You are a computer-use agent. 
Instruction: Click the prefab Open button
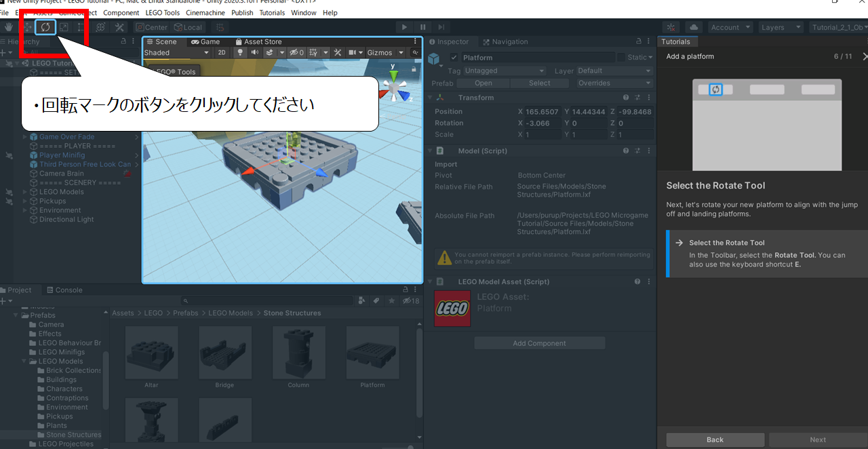coord(484,83)
